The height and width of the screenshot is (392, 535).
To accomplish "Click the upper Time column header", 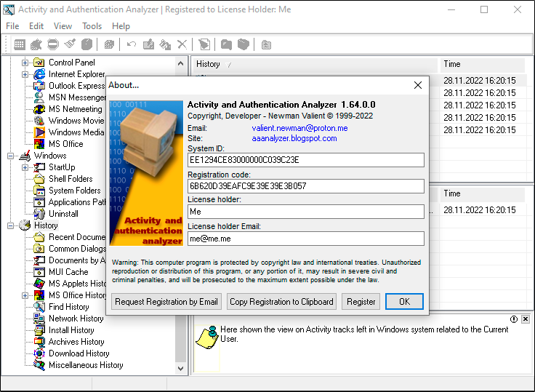I will 482,64.
